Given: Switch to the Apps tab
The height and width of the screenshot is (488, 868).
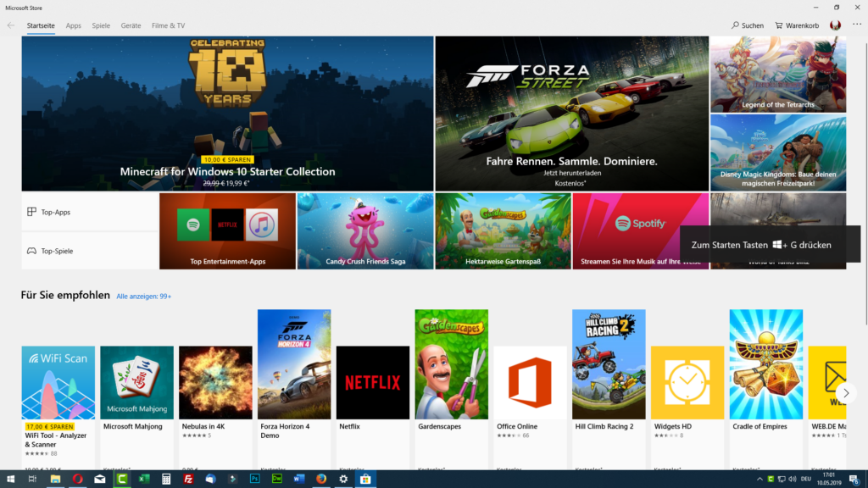Looking at the screenshot, I should [73, 25].
